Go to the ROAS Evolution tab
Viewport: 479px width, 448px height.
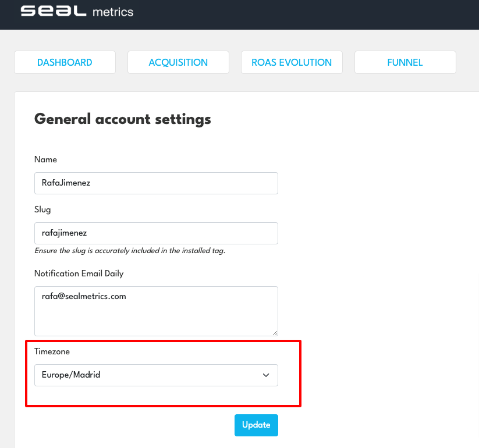(292, 63)
